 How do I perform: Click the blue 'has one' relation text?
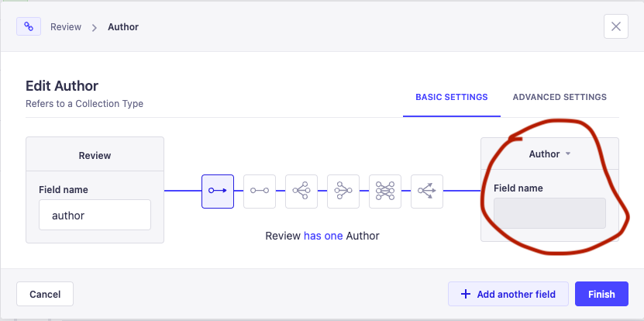(x=323, y=236)
